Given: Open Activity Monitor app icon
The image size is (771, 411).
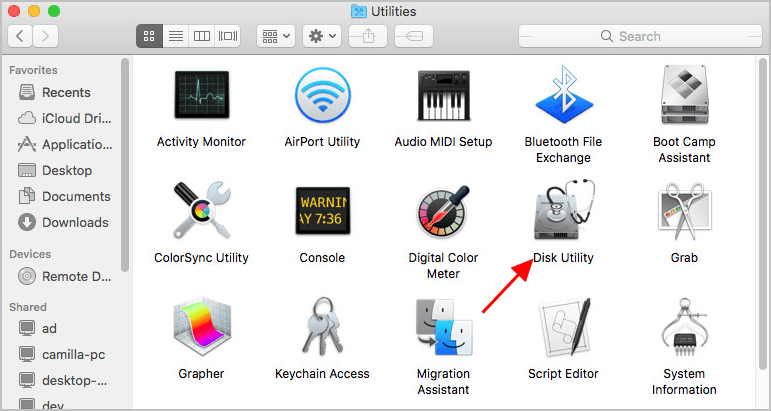Looking at the screenshot, I should click(202, 97).
